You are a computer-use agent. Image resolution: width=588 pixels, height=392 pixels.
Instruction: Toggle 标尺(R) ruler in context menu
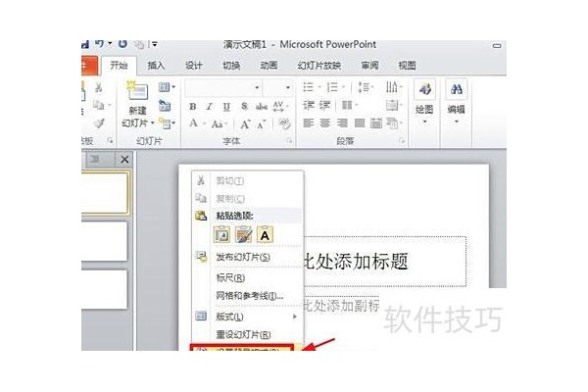pos(248,278)
